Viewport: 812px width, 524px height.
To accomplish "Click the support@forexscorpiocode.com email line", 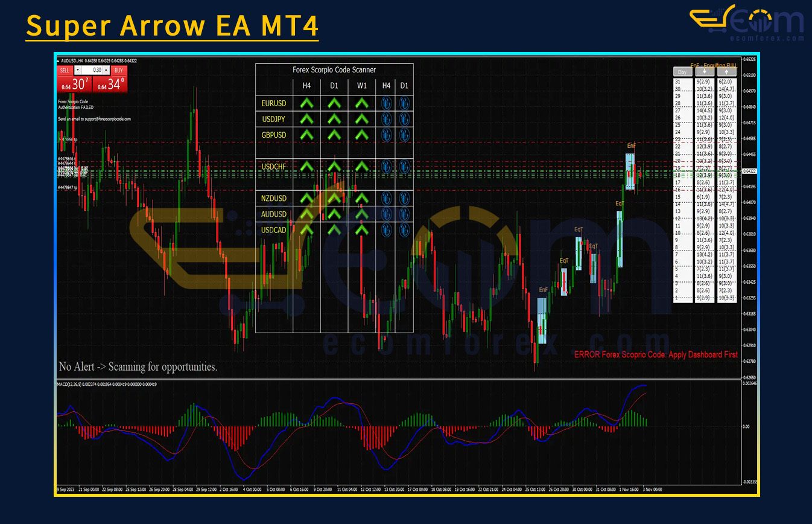I will (x=95, y=119).
